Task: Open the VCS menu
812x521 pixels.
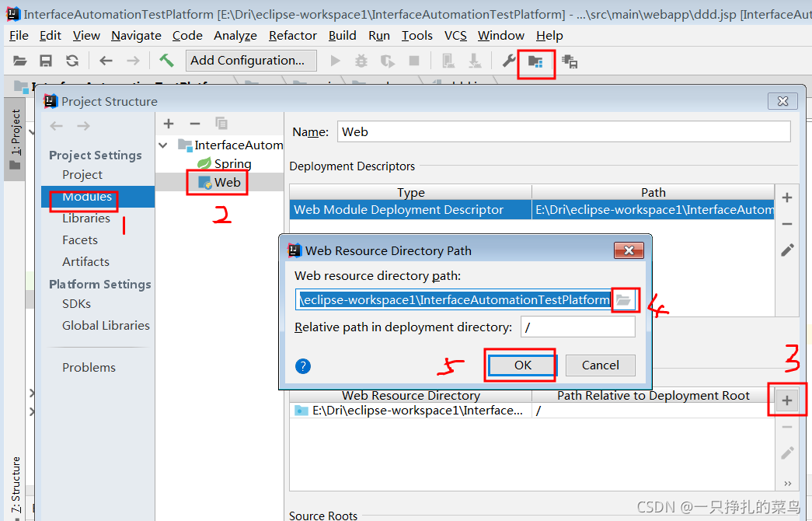Action: 455,36
